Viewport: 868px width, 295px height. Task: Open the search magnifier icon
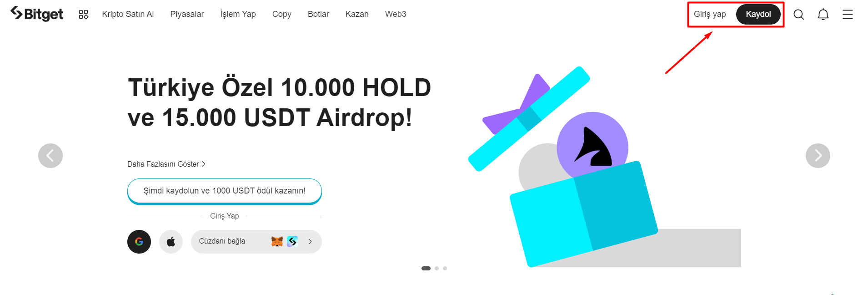pos(798,15)
